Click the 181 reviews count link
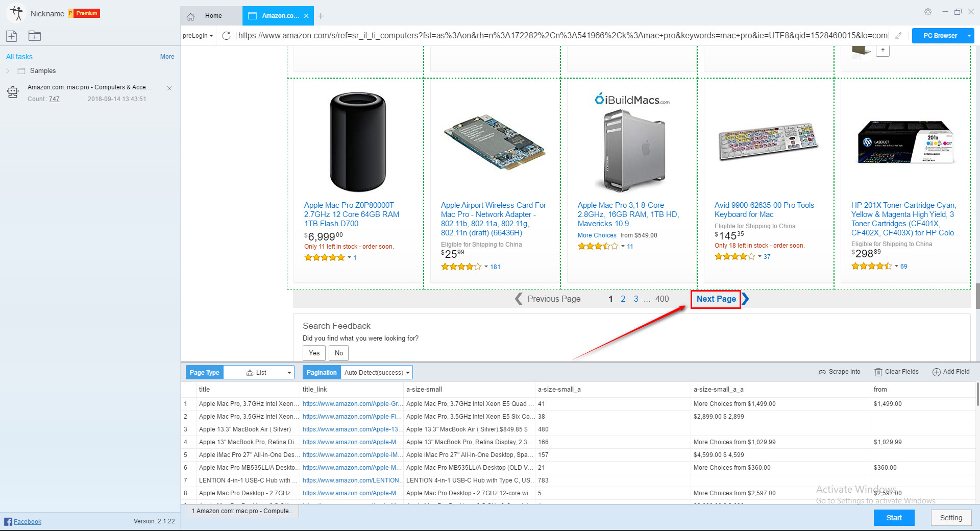The height and width of the screenshot is (531, 980). 495,267
